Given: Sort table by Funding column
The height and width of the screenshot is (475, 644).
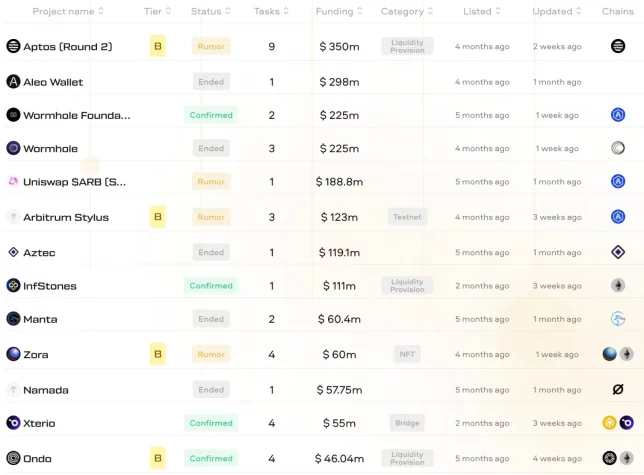Looking at the screenshot, I should [339, 12].
